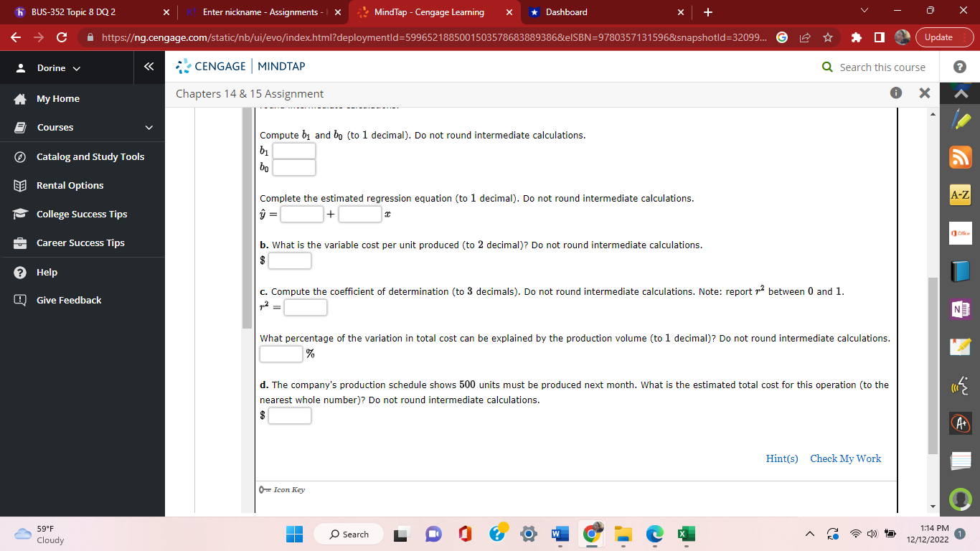The width and height of the screenshot is (980, 551).
Task: Open Word from the taskbar
Action: (x=559, y=534)
